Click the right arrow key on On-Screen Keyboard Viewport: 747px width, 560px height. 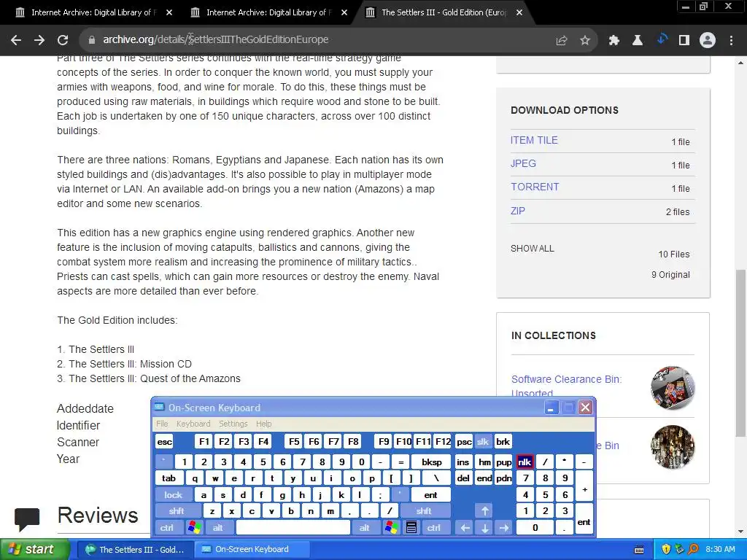(504, 528)
